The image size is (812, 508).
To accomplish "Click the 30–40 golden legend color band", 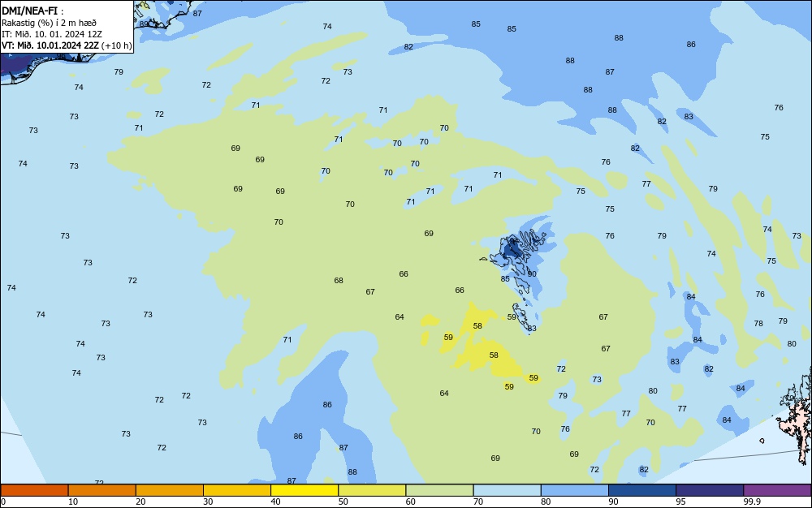I will [237, 490].
